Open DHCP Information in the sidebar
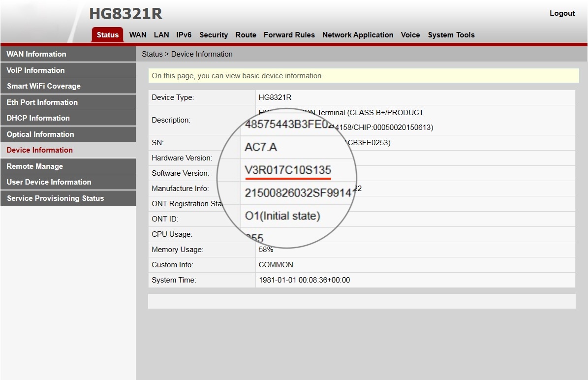 (68, 118)
